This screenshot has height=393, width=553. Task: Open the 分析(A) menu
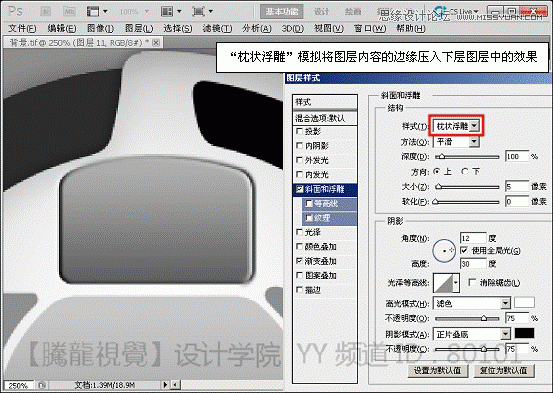[257, 28]
